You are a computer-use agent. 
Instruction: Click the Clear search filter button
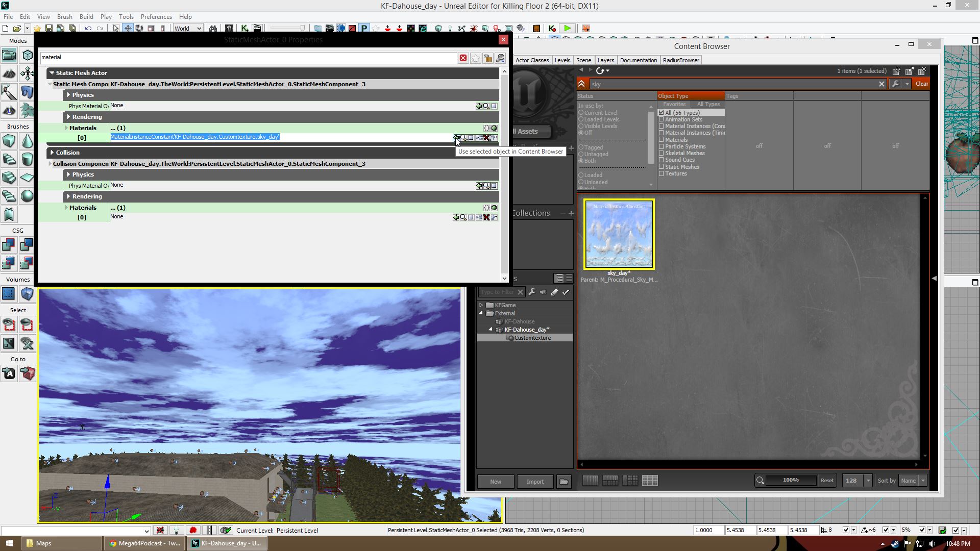coord(921,84)
